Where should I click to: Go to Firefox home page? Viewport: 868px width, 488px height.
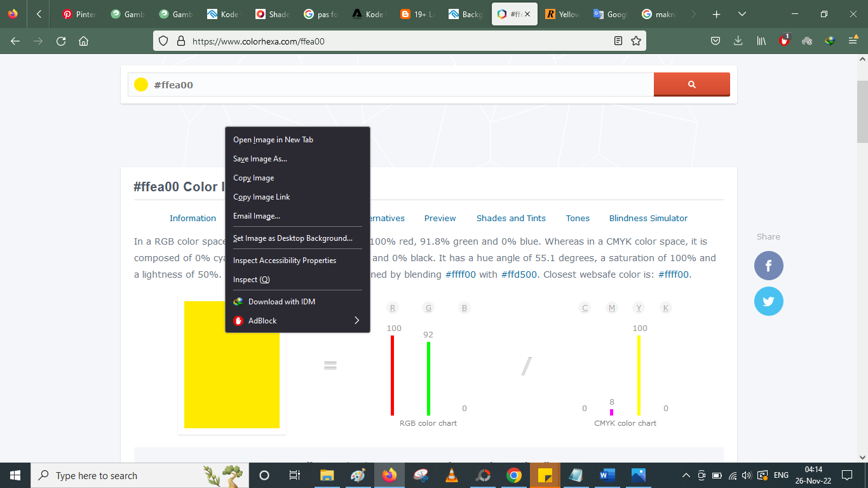(83, 41)
